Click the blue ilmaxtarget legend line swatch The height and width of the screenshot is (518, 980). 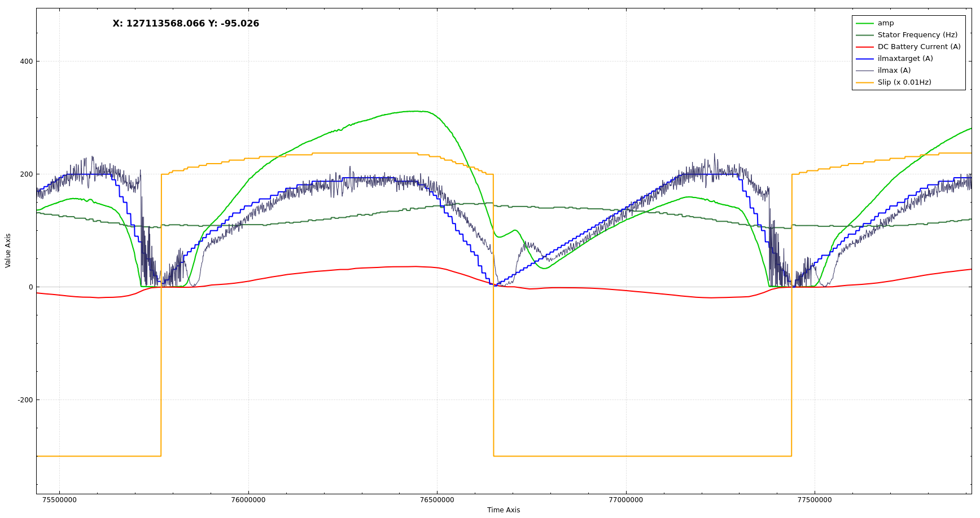point(864,59)
